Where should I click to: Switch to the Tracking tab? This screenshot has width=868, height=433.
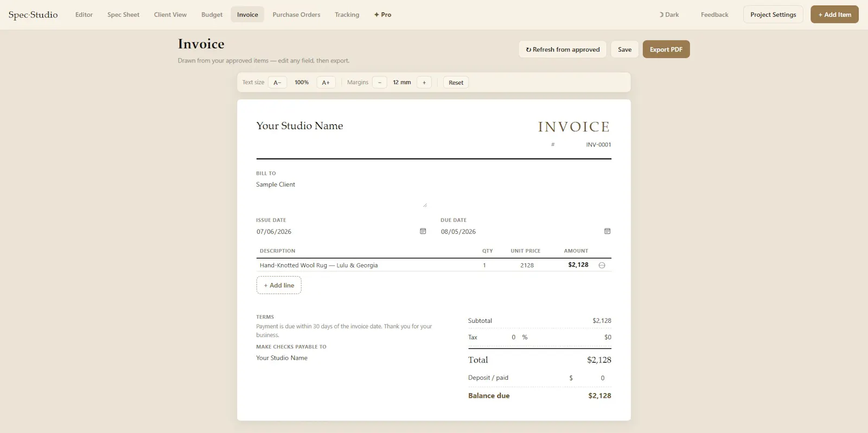click(x=347, y=15)
